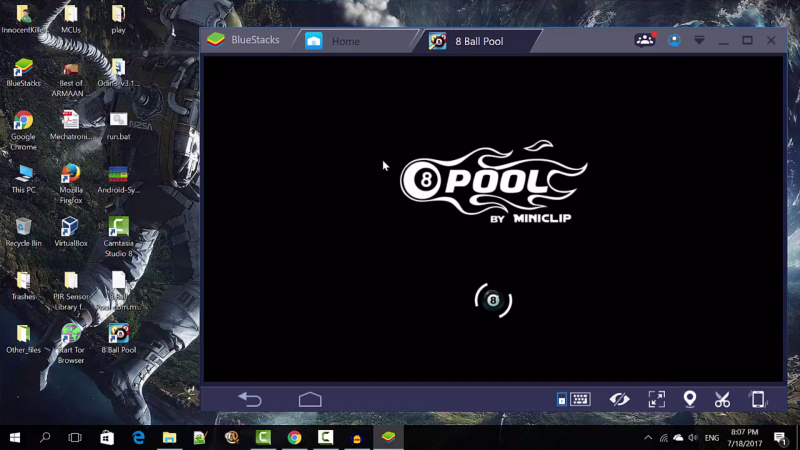Click the 8 Pool by Miniclip logo
The image size is (800, 450).
point(493,183)
